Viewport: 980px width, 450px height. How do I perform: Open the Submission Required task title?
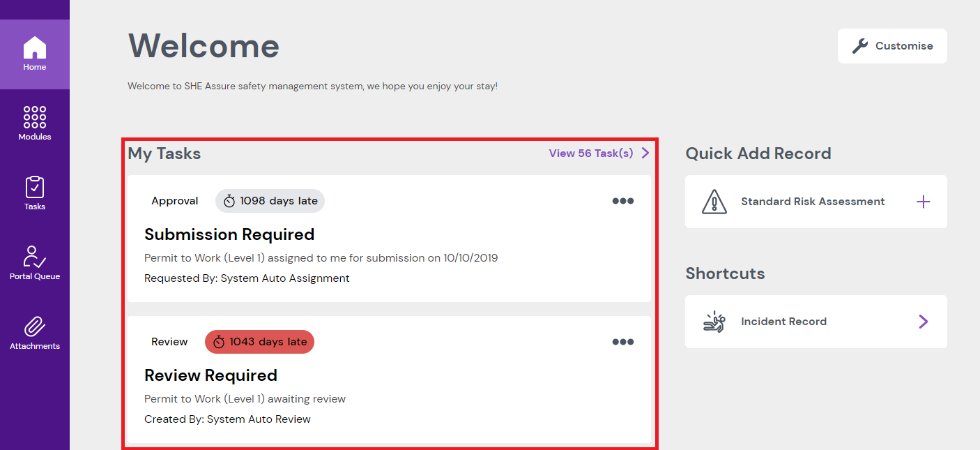[229, 234]
